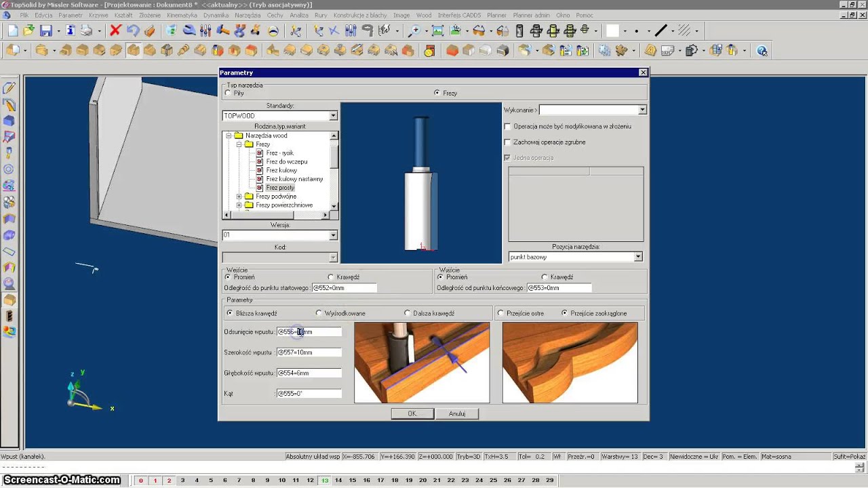Open the dropdown arrow next to Print icon

(x=99, y=30)
